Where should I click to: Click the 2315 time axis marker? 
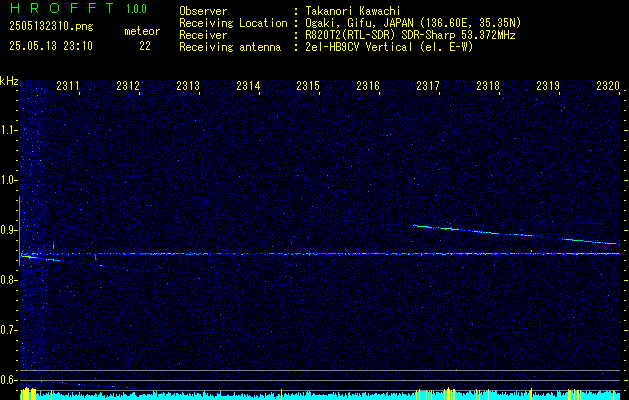point(308,86)
